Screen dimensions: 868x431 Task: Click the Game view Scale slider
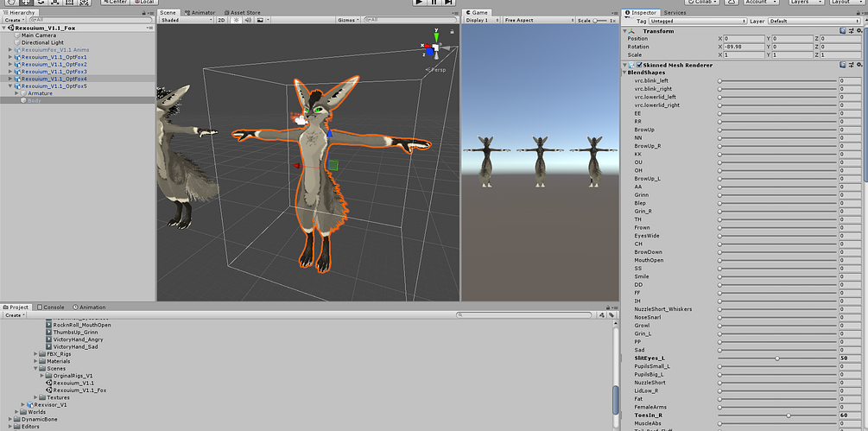click(x=600, y=21)
